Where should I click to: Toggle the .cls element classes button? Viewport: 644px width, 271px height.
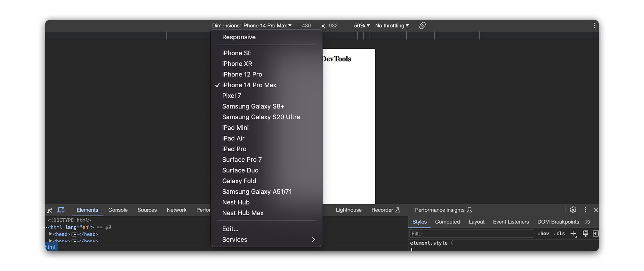(x=559, y=234)
